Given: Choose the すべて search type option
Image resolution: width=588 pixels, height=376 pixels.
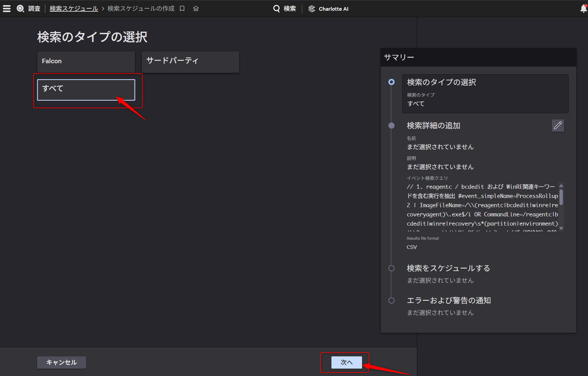Looking at the screenshot, I should click(x=86, y=90).
